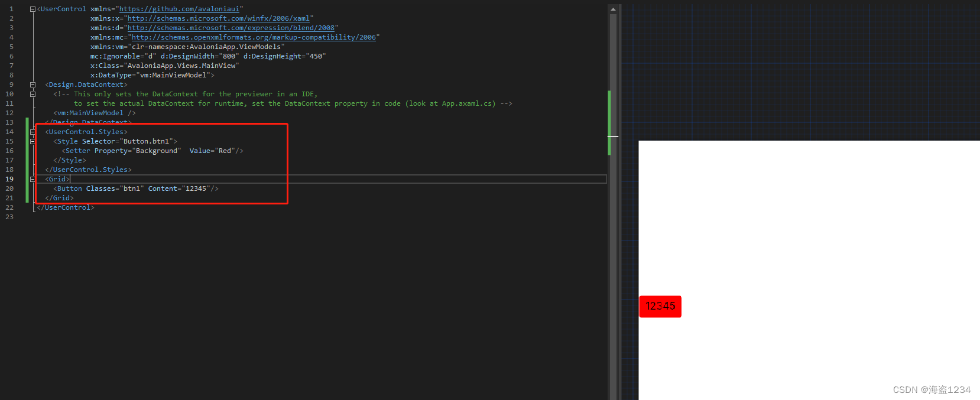This screenshot has width=980, height=400.
Task: Click the closing </UserControl> tag
Action: (66, 207)
